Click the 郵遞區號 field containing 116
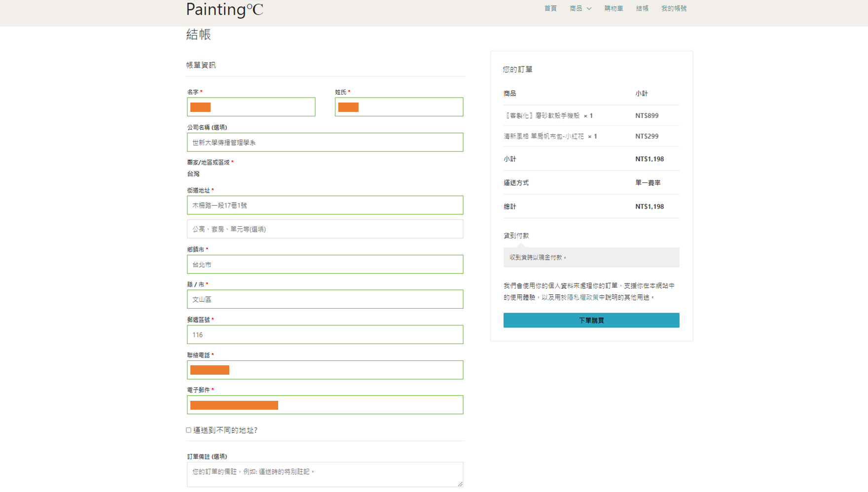This screenshot has height=492, width=868. [325, 335]
